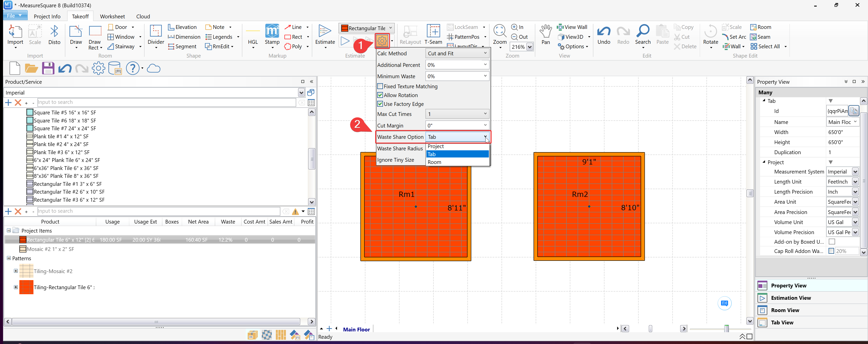Click the cloud icon in quick toolbar

pos(154,68)
